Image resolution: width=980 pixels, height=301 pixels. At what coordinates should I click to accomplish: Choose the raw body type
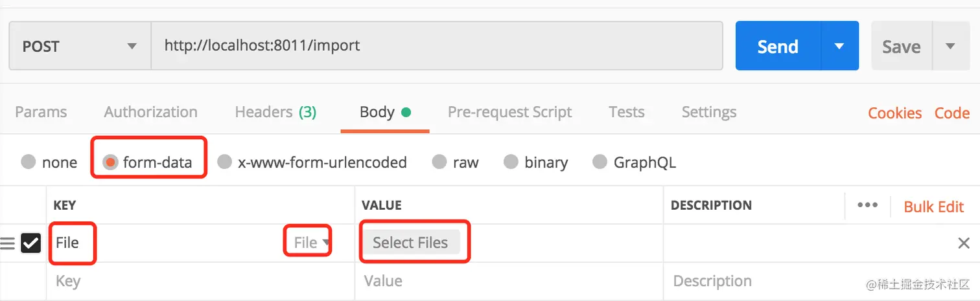440,162
